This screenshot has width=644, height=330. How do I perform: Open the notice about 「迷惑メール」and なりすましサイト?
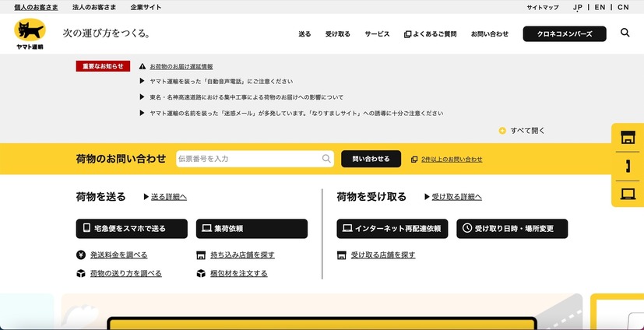point(297,113)
